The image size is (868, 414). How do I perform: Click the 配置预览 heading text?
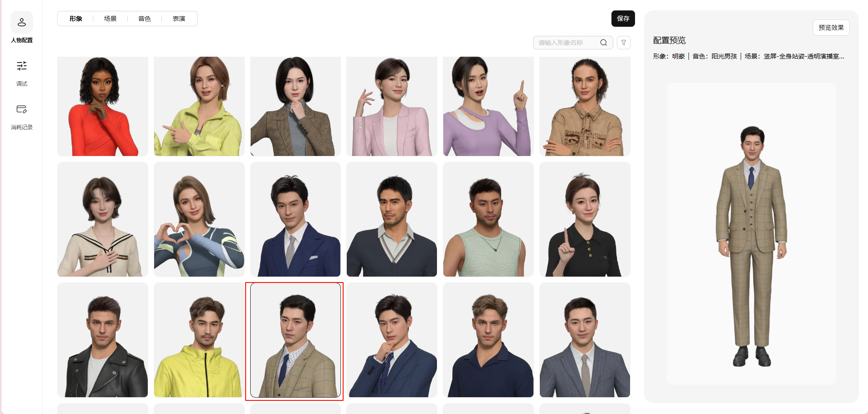tap(669, 40)
